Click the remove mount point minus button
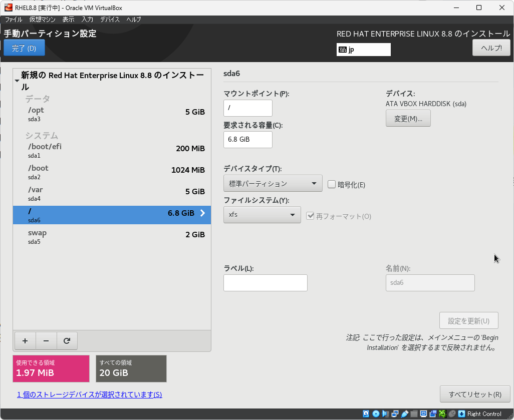This screenshot has height=420, width=514. pos(46,341)
